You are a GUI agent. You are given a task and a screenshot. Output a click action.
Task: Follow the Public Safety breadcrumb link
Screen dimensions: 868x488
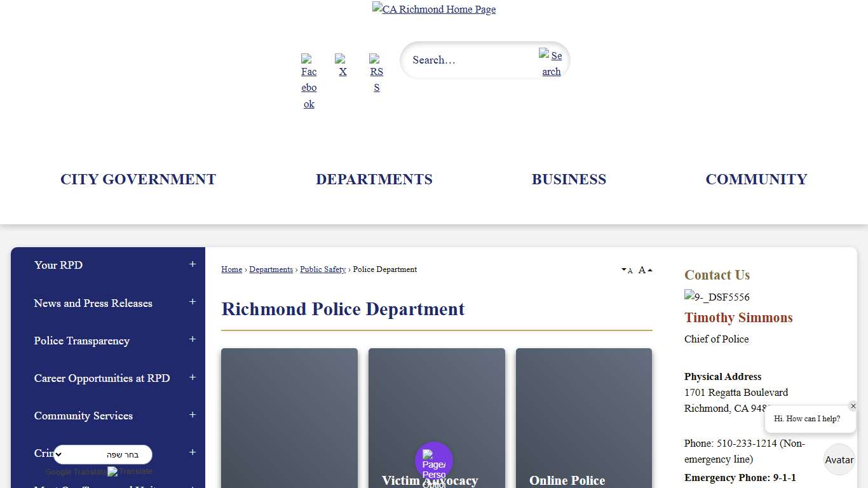[323, 269]
